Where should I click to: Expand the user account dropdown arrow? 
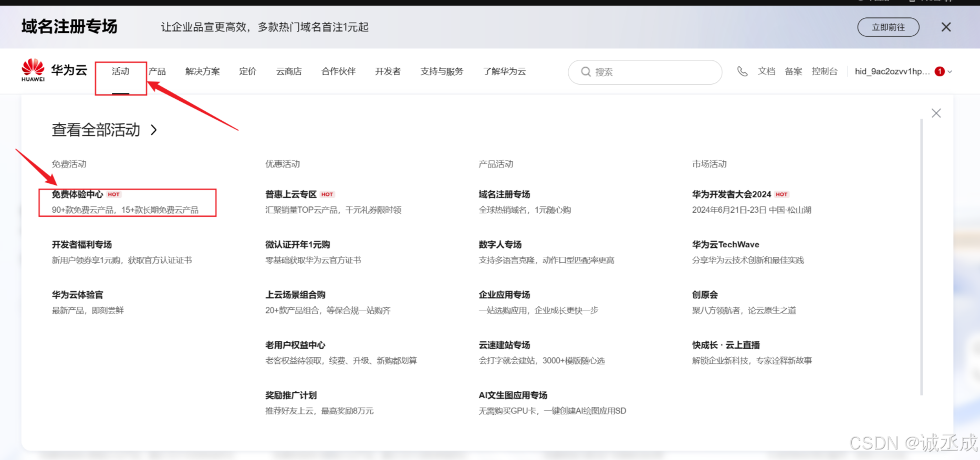pos(950,72)
